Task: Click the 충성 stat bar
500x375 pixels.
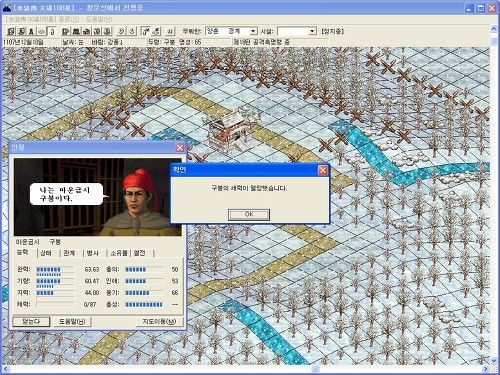Action: tap(144, 304)
